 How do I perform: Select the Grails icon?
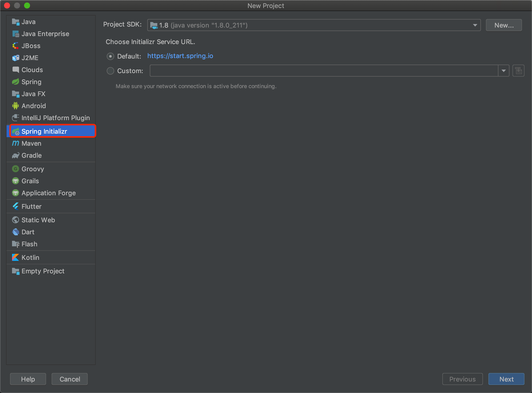16,181
